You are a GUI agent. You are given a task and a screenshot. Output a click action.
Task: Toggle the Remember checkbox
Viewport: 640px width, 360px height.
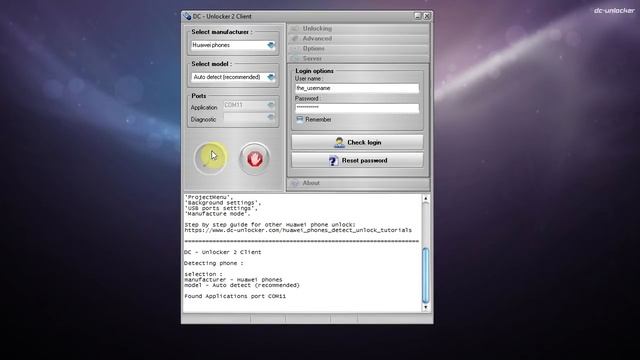point(300,119)
